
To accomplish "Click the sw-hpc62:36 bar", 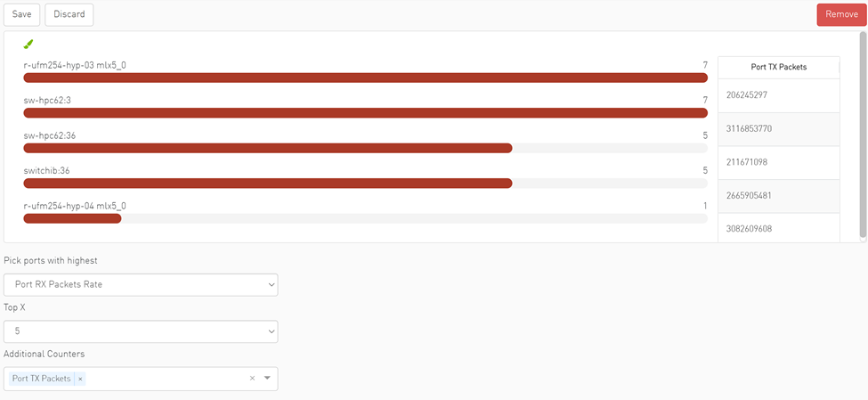I will [x=267, y=148].
